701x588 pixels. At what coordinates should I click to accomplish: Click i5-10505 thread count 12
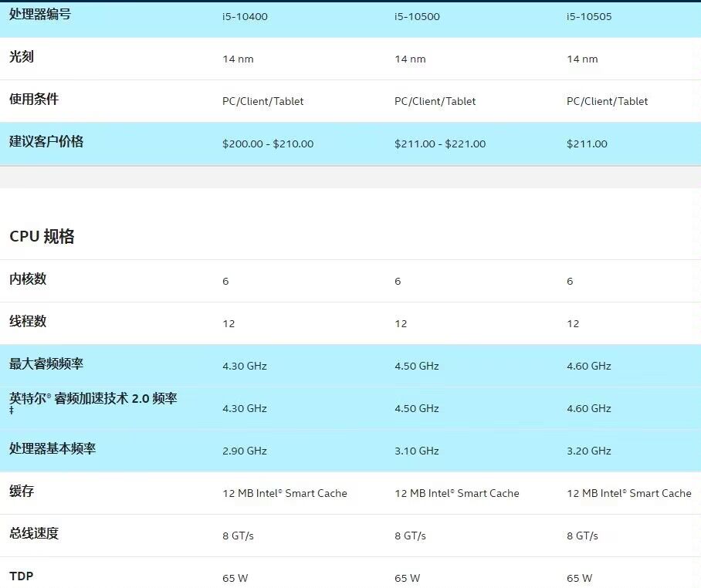573,323
